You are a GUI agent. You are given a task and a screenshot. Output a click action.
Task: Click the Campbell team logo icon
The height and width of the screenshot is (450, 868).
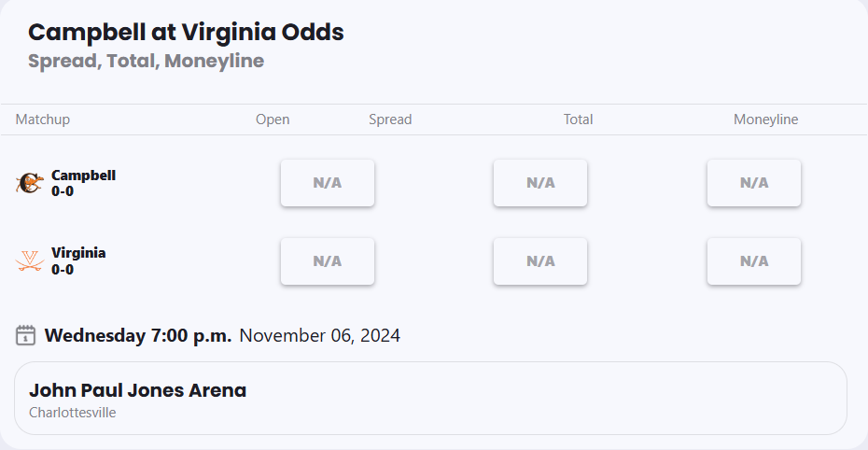tap(30, 183)
